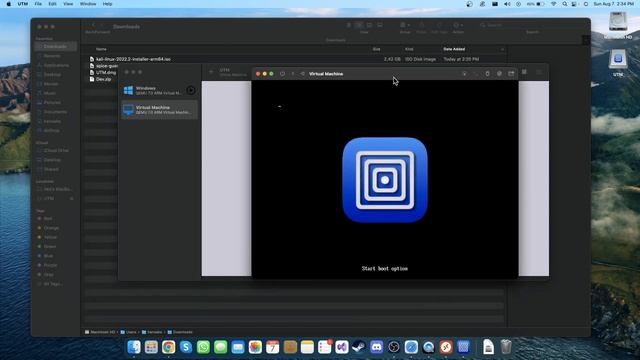The height and width of the screenshot is (360, 640).
Task: Sort by Kind column in Finder
Action: 409,49
